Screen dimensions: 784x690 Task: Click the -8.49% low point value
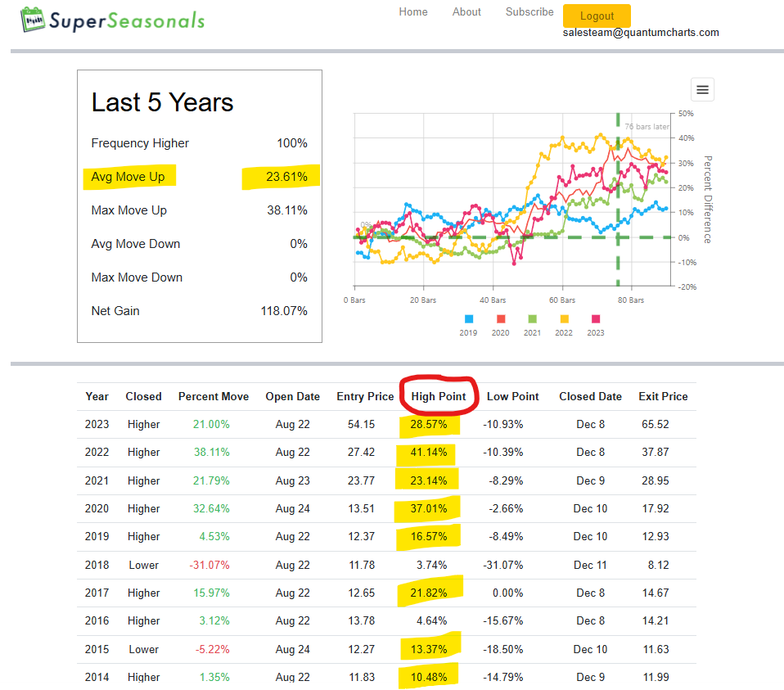click(x=506, y=536)
